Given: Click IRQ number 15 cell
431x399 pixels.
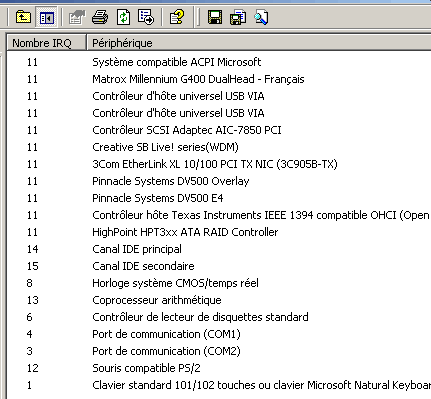Looking at the screenshot, I should 33,266.
